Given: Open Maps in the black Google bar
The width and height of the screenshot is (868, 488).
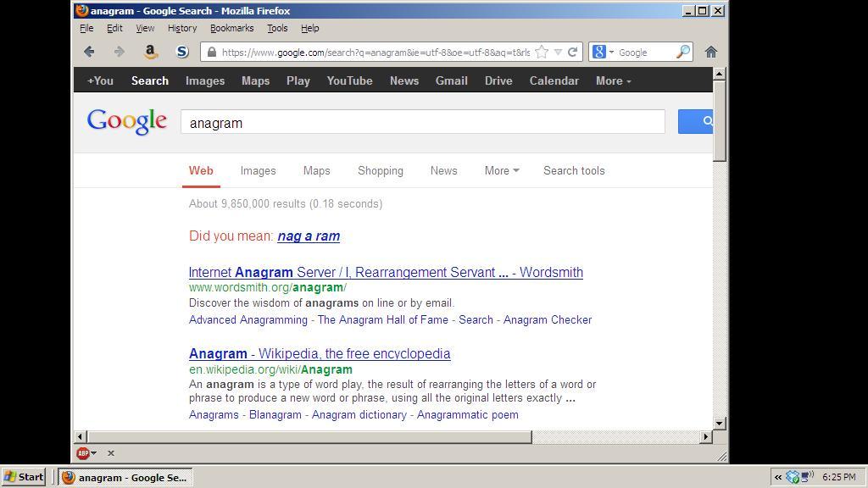Looking at the screenshot, I should click(x=256, y=80).
